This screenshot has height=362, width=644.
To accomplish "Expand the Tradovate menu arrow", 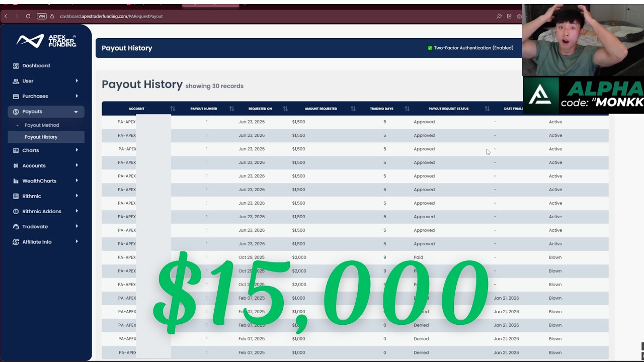I will 77,226.
